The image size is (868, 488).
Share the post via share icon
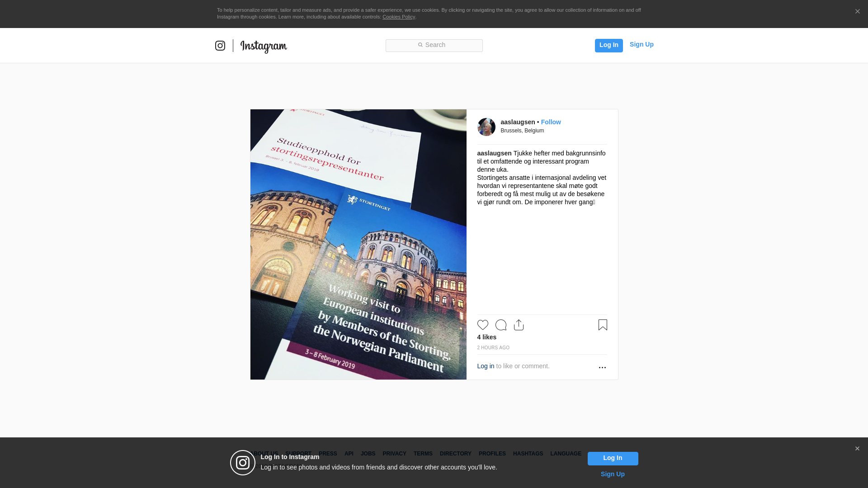pos(519,325)
